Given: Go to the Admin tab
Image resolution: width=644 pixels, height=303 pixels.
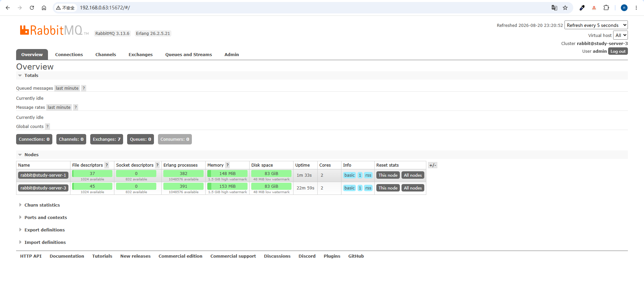Looking at the screenshot, I should pyautogui.click(x=232, y=55).
